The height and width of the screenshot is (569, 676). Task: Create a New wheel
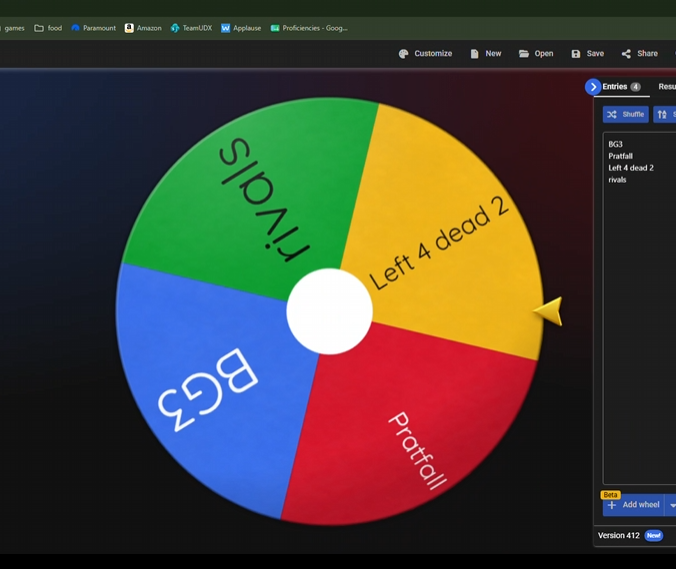pyautogui.click(x=486, y=53)
